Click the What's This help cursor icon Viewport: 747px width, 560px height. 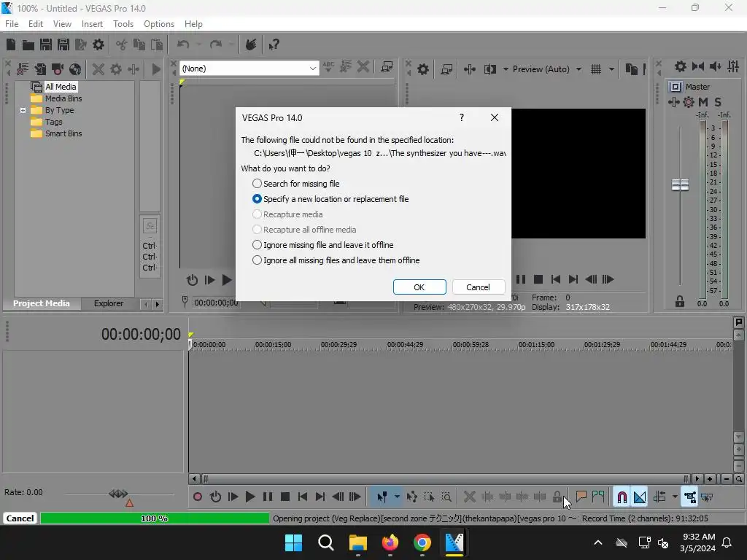(x=274, y=44)
